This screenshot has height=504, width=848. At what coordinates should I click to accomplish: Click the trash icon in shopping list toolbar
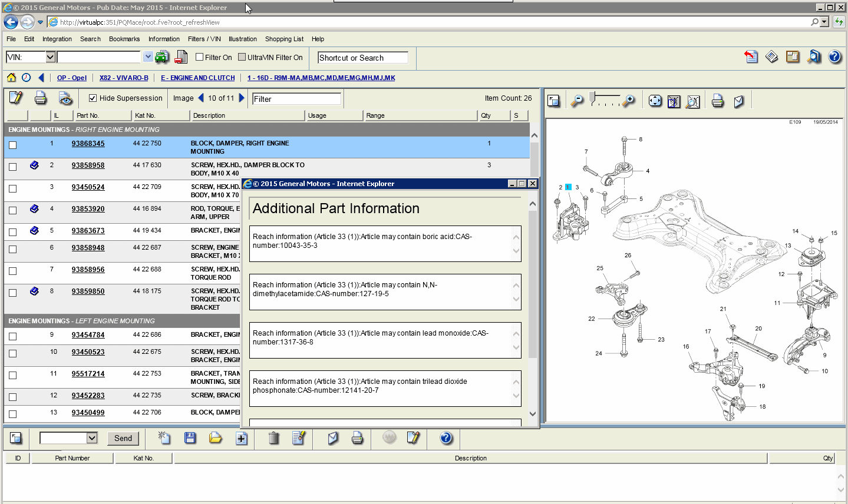(273, 438)
